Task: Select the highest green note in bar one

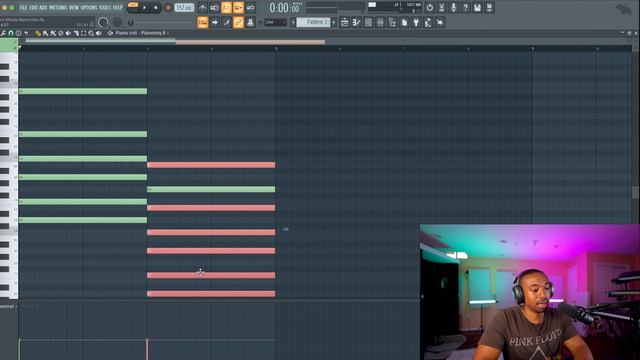Action: [83, 91]
